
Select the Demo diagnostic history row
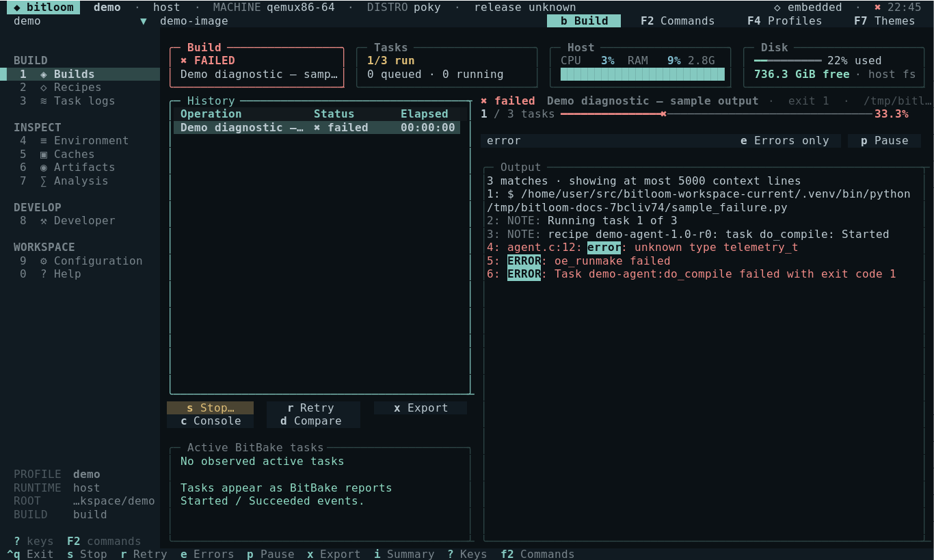click(x=317, y=127)
